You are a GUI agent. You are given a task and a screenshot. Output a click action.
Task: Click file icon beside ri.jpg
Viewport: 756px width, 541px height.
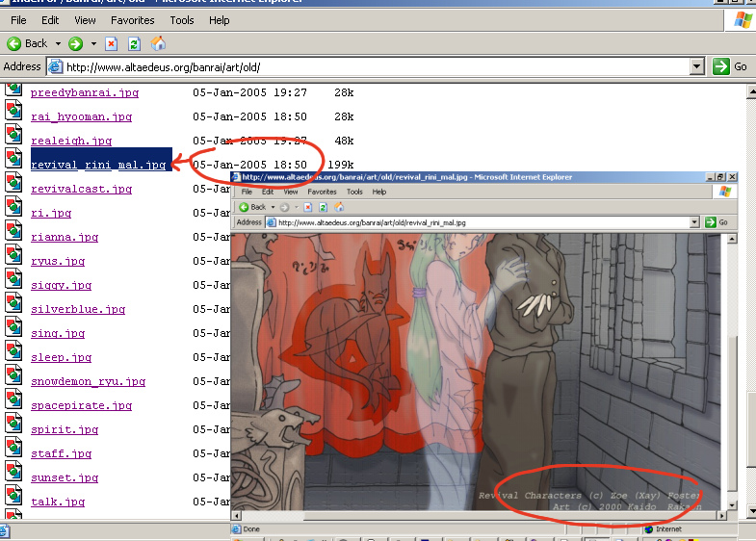click(x=13, y=207)
